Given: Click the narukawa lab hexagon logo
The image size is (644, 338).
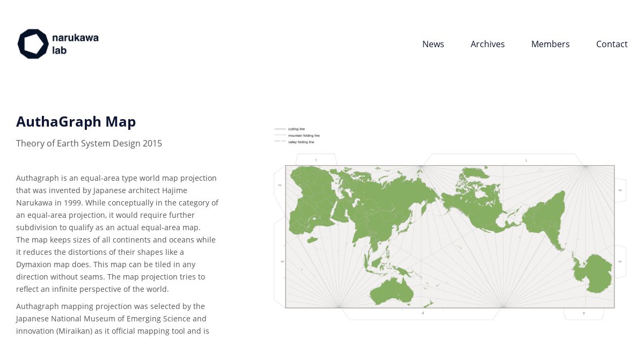Looking at the screenshot, I should pos(33,43).
